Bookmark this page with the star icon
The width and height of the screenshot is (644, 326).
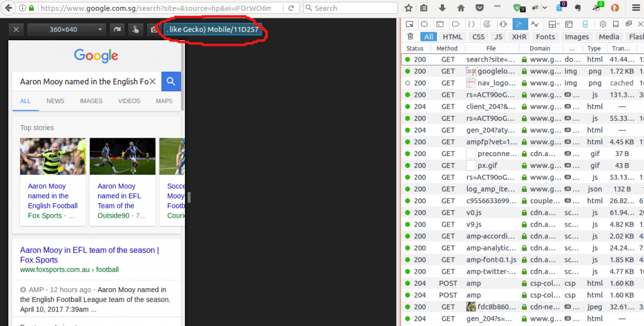coord(408,8)
